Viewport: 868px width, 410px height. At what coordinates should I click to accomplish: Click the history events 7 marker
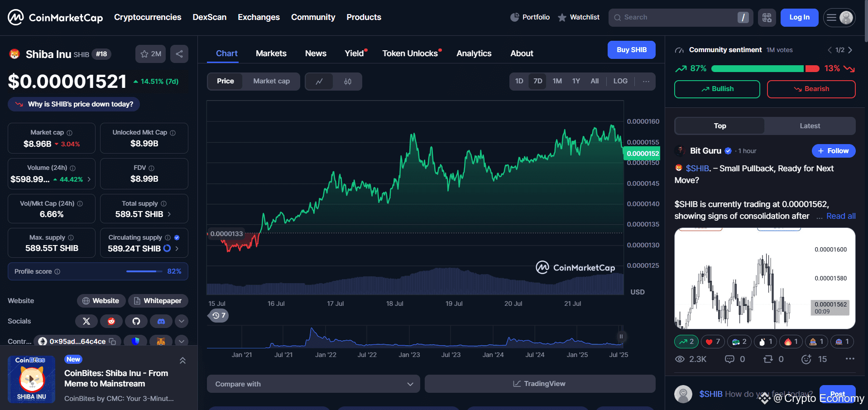[218, 315]
